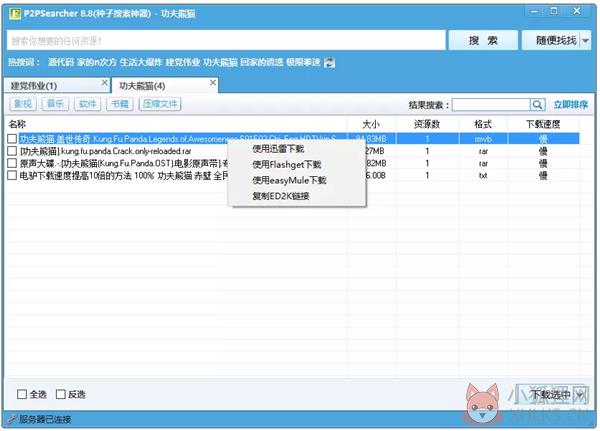Check the box for 原声大碟 Kung Fu Panda OST row
The height and width of the screenshot is (431, 600).
click(x=12, y=163)
